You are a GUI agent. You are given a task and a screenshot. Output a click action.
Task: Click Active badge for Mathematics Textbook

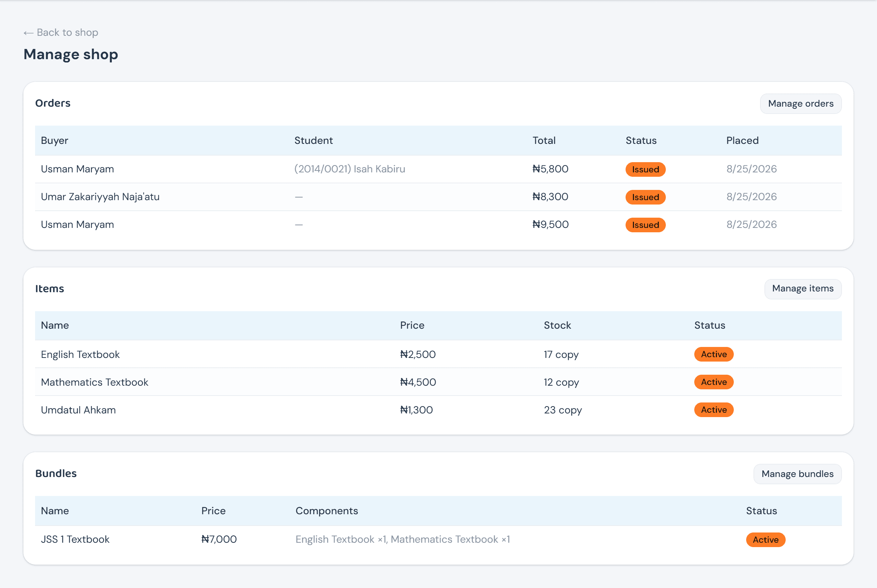click(713, 382)
